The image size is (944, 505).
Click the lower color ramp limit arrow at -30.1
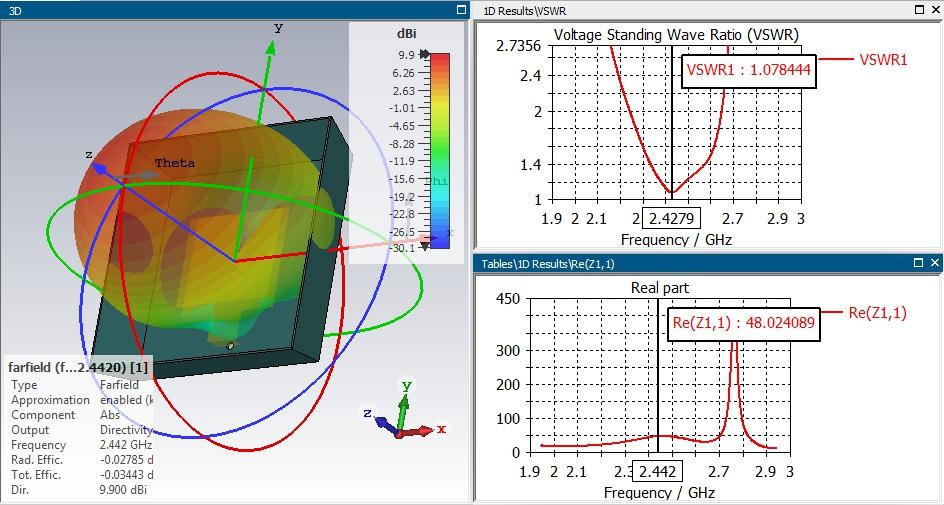point(425,246)
